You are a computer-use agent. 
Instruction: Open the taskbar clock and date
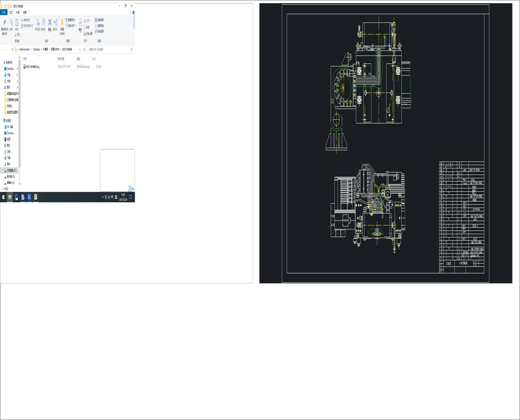tap(123, 197)
